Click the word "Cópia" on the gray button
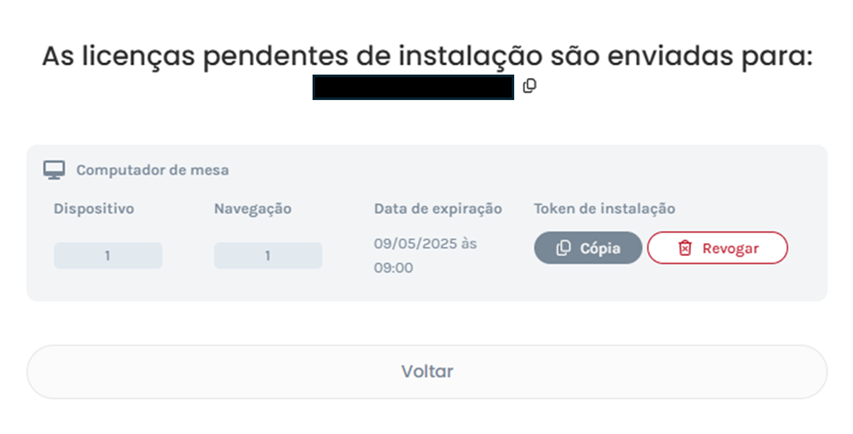The height and width of the screenshot is (434, 853). 600,248
